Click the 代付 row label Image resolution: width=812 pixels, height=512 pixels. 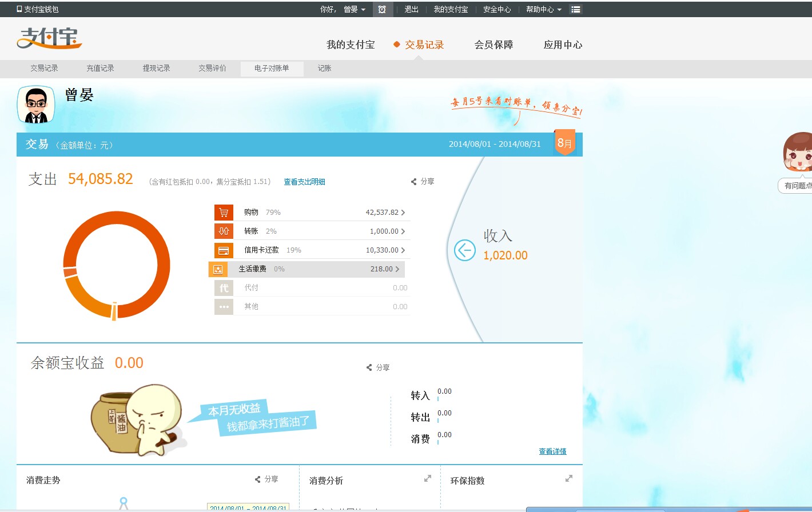coord(251,288)
